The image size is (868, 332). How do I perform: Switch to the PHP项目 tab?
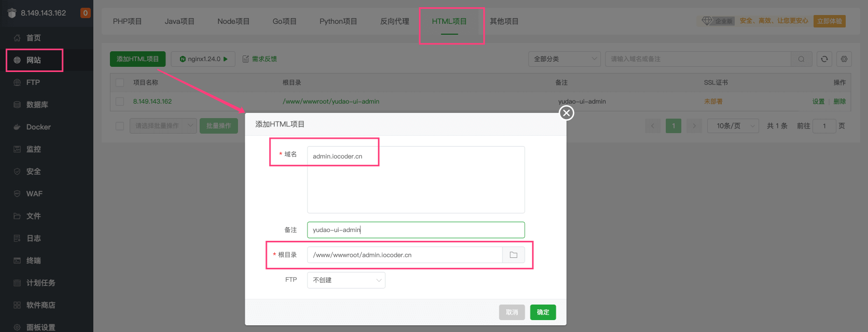click(127, 21)
